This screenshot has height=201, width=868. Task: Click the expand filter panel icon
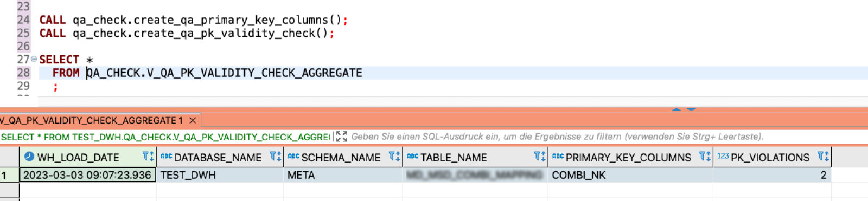tap(341, 137)
